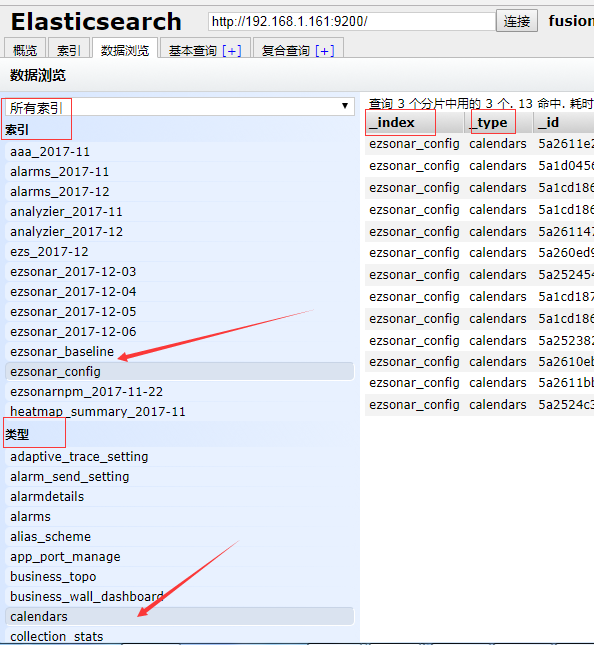Select index alarms_2017-11
The height and width of the screenshot is (645, 594).
point(179,172)
